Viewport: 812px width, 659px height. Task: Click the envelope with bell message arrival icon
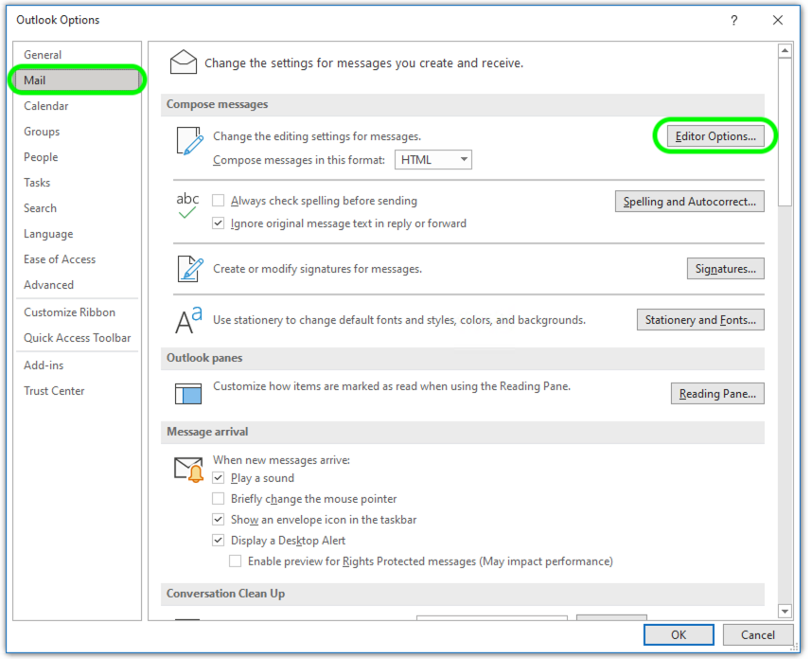[188, 470]
